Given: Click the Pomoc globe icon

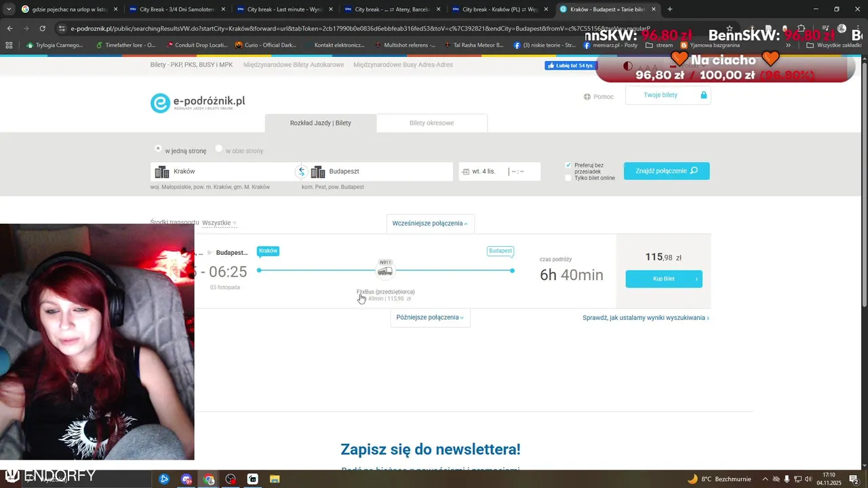Looking at the screenshot, I should 587,97.
